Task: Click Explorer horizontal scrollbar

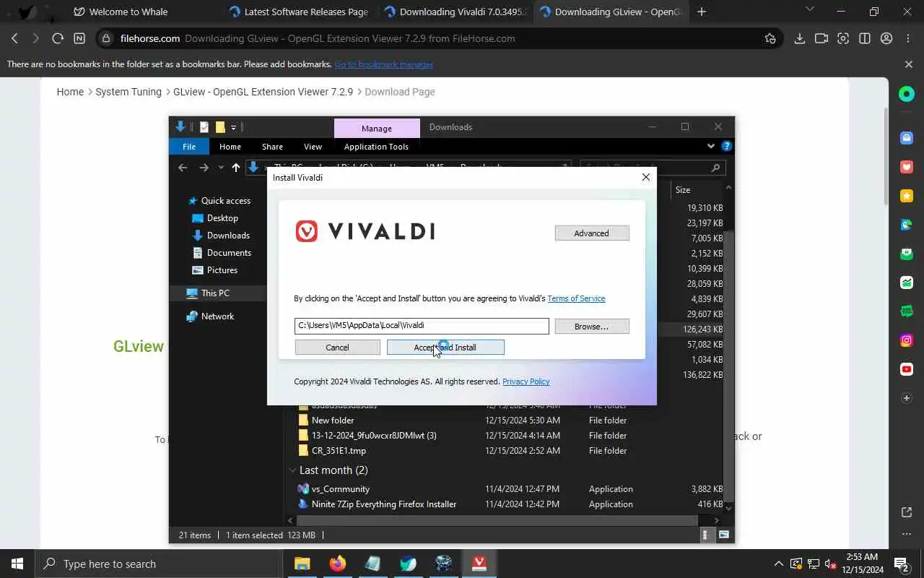Action: [499, 520]
